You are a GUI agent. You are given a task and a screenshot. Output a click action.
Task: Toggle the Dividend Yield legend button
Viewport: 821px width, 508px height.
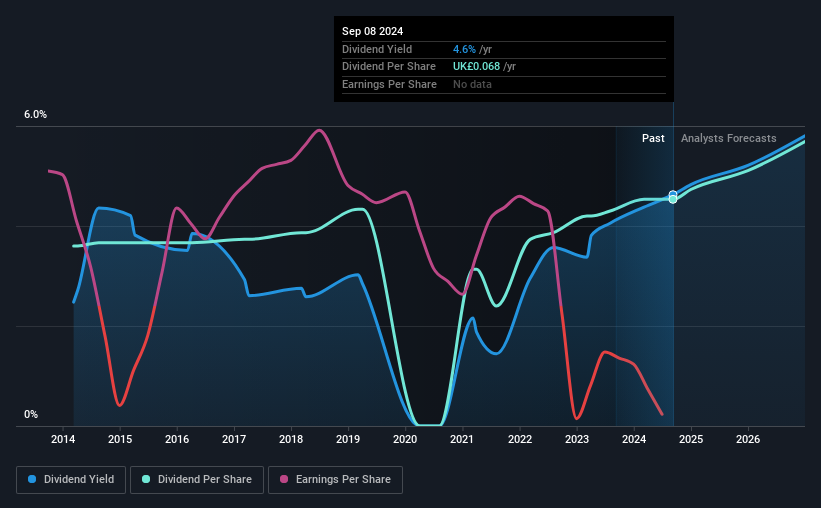coord(71,480)
